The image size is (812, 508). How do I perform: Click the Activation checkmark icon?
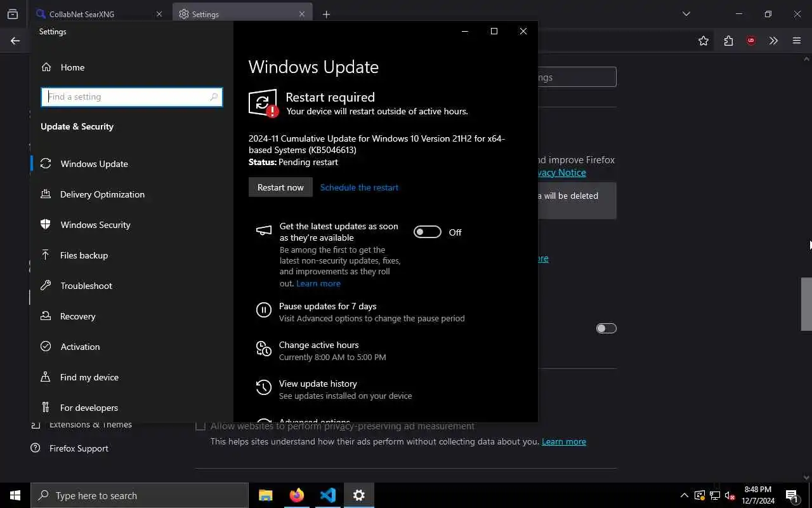(x=46, y=347)
